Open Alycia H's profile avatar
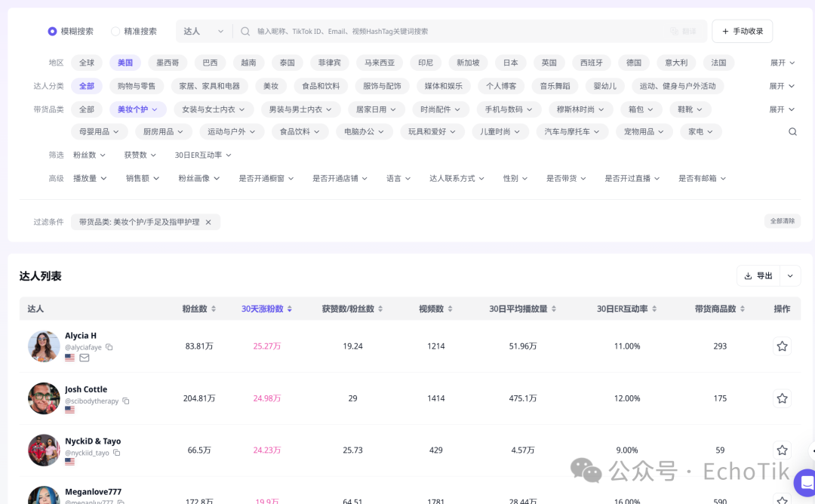Viewport: 815px width, 504px height. (44, 346)
